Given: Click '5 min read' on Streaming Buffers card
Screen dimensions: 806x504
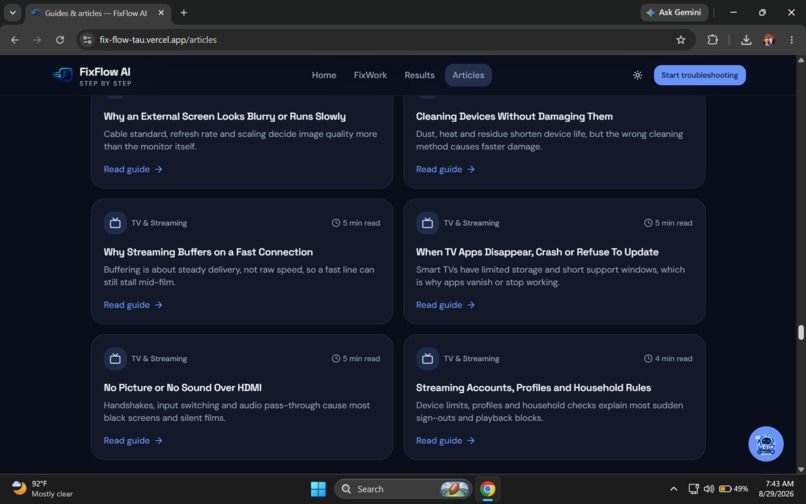Looking at the screenshot, I should pos(356,223).
